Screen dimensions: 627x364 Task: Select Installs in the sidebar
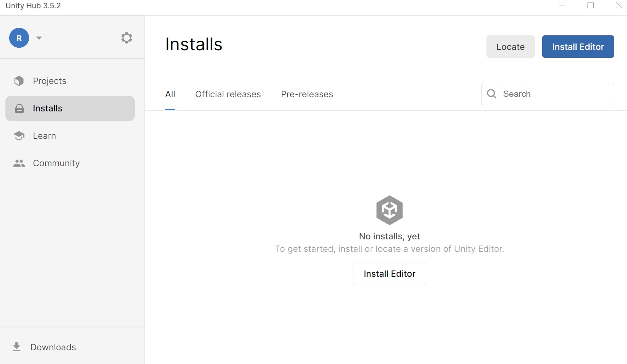[70, 108]
